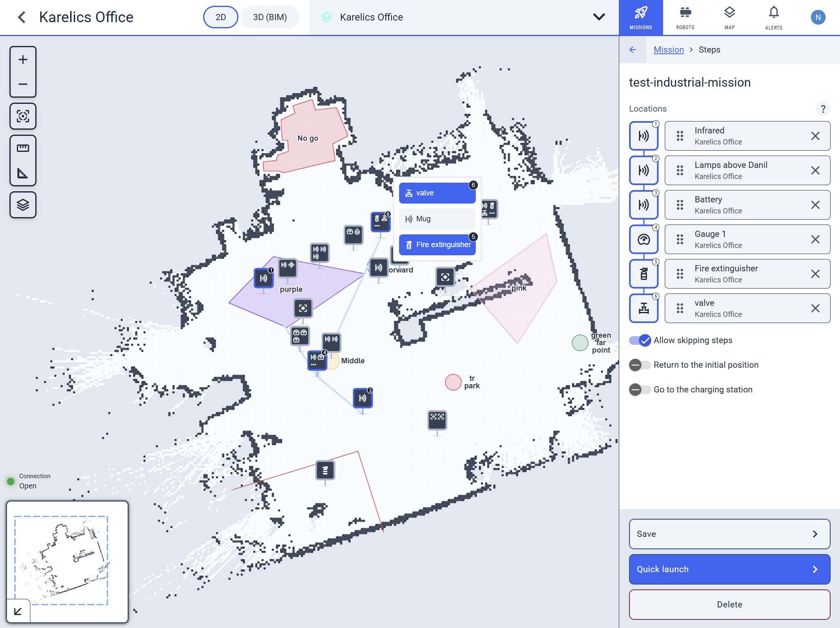The width and height of the screenshot is (840, 628).
Task: Expand the Karelics Office map dropdown
Action: coord(599,17)
